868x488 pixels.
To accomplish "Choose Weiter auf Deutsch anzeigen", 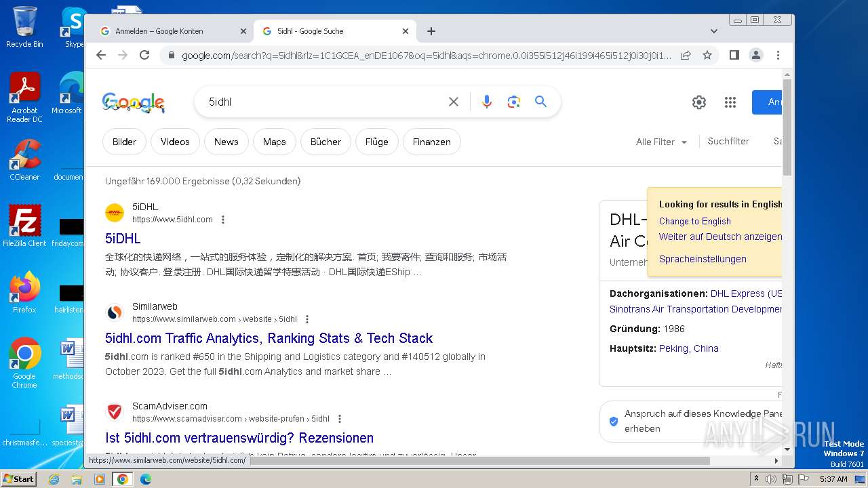I will 720,237.
